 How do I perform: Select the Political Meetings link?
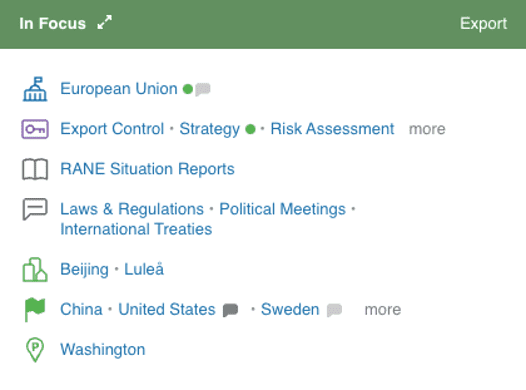[282, 209]
